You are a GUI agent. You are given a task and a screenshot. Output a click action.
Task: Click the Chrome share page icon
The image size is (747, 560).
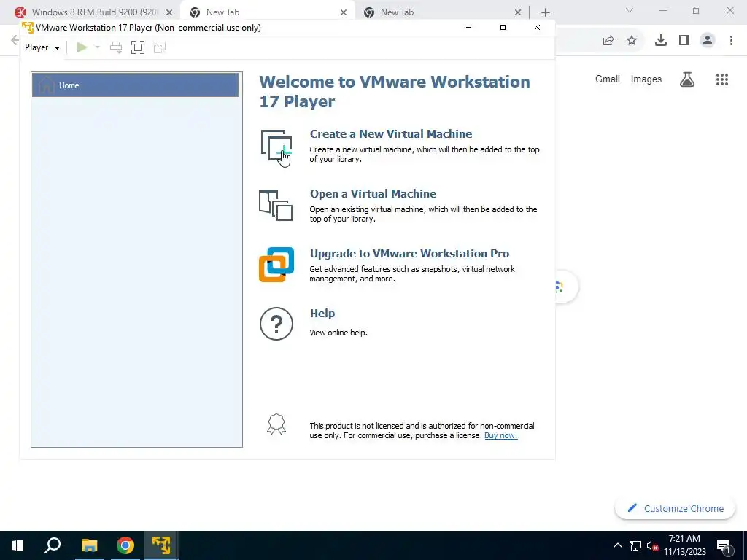tap(608, 41)
